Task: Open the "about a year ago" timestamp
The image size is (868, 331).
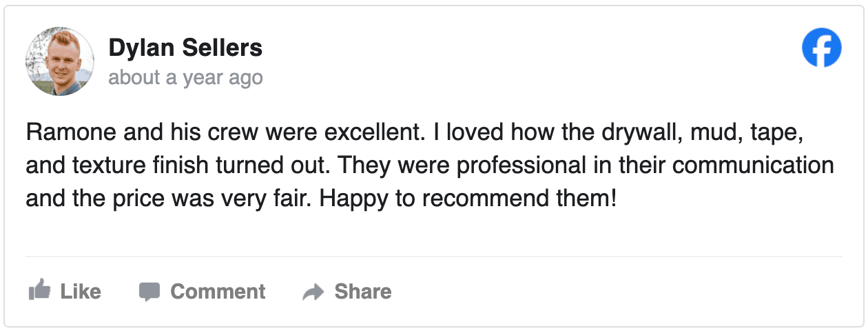Action: [x=185, y=77]
